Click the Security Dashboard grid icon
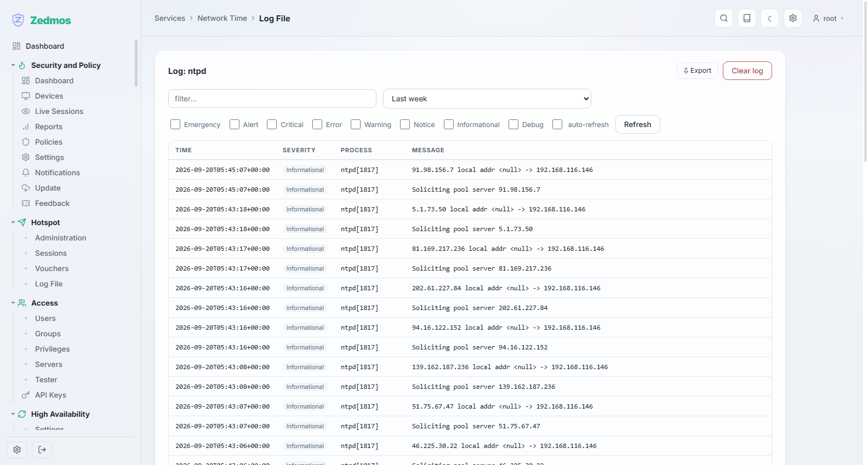 click(x=26, y=81)
